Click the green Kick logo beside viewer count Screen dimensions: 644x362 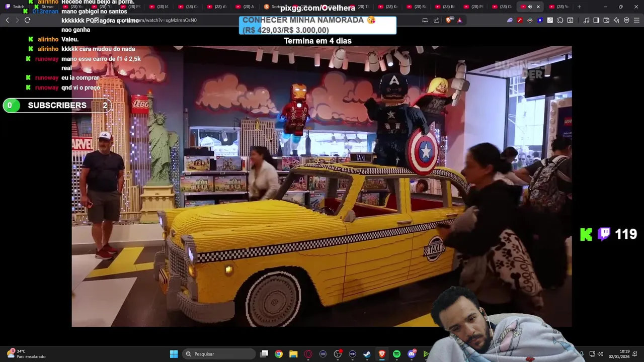(586, 234)
